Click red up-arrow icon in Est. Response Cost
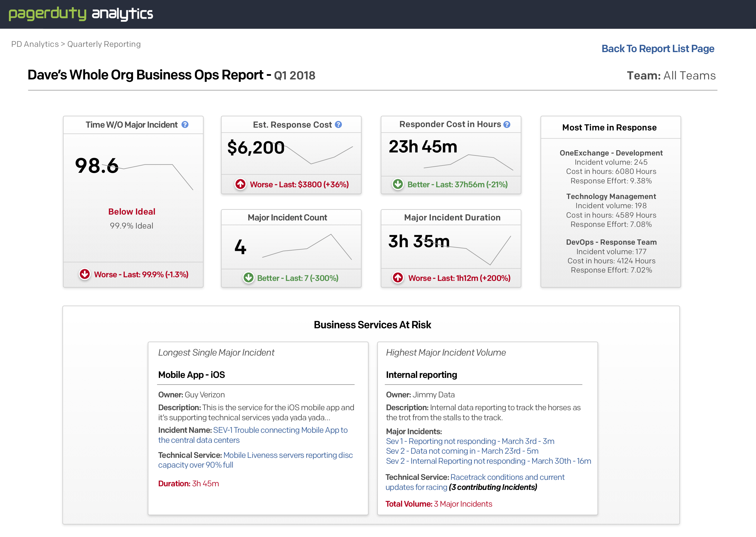 coord(241,184)
